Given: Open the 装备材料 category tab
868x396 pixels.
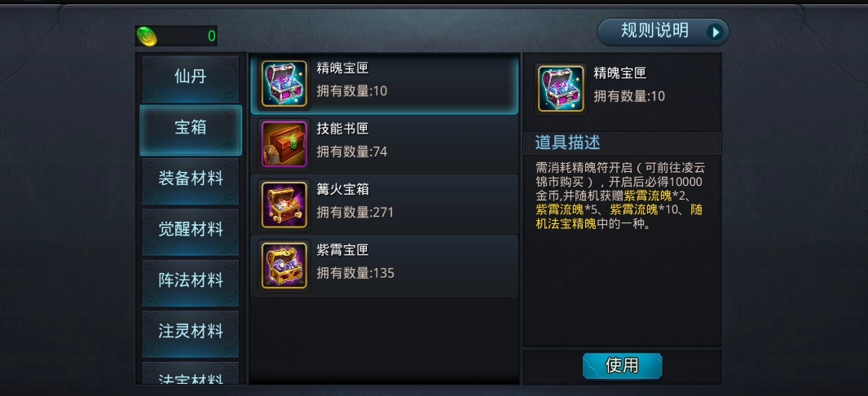Looking at the screenshot, I should pos(191,180).
